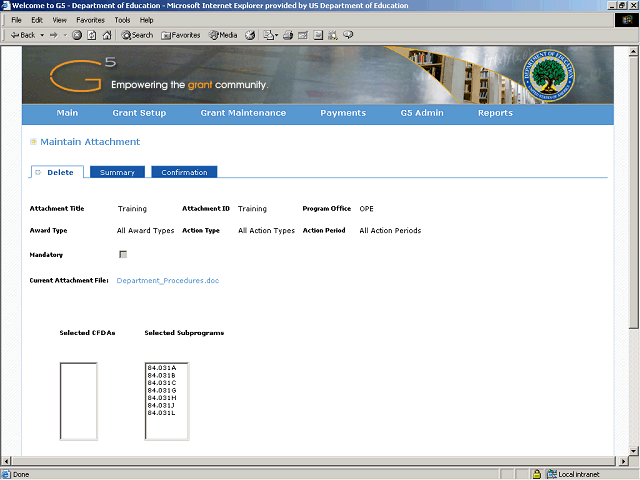Open the Back history dropdown arrow

(42, 36)
